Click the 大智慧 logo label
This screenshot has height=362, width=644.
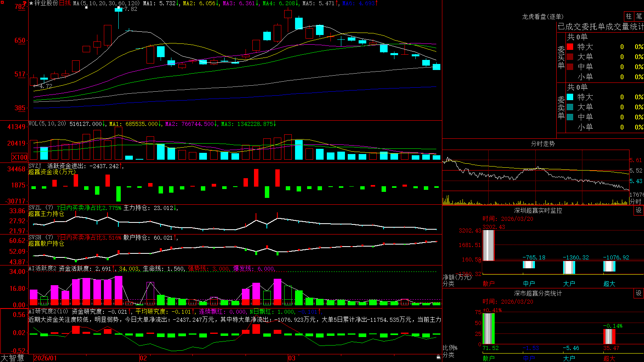(x=12, y=358)
